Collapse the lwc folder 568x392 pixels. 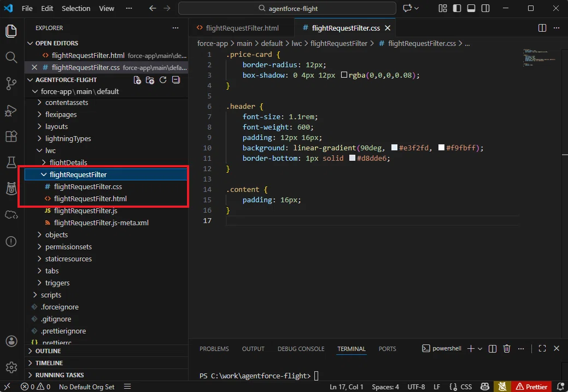39,150
